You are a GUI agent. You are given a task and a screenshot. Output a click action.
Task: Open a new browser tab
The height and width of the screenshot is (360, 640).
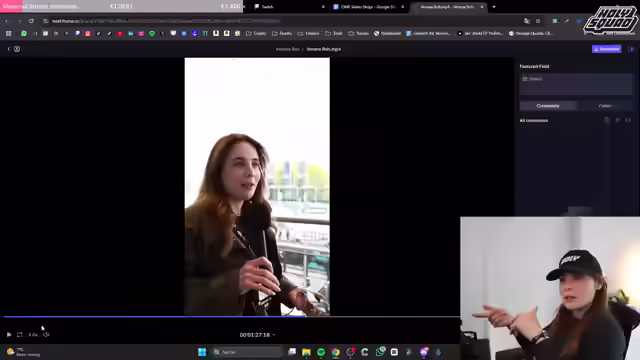[494, 7]
